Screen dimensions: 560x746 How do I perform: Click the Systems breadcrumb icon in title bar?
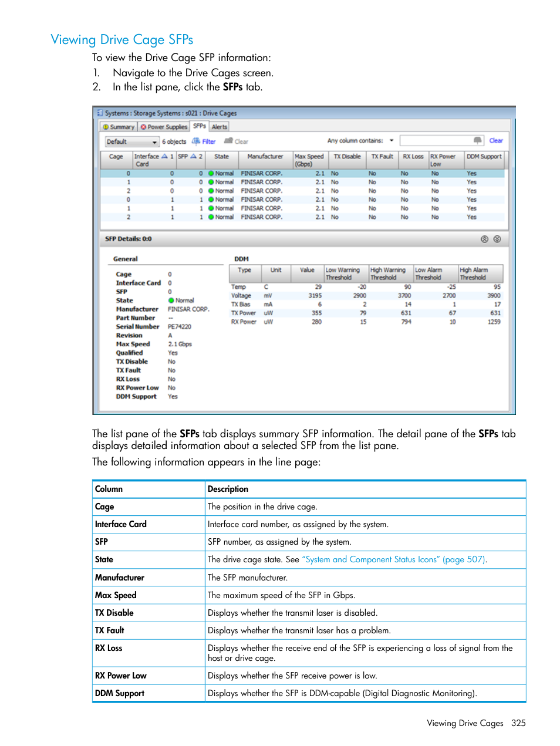100,113
